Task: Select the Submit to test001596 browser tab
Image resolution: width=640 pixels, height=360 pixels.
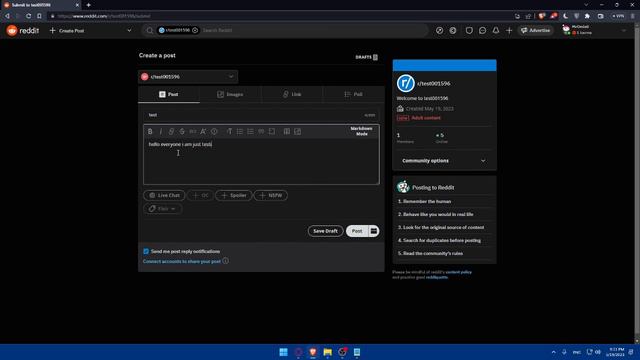Action: [x=41, y=5]
